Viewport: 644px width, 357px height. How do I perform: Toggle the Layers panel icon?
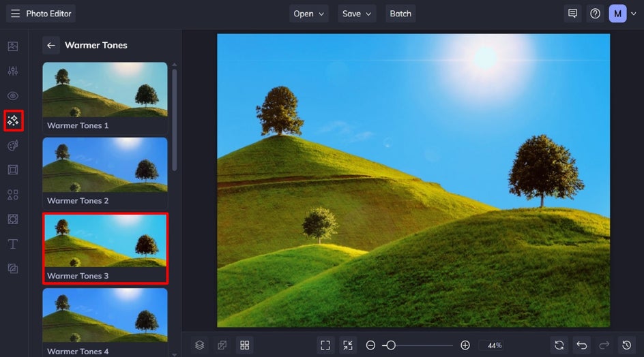[200, 345]
